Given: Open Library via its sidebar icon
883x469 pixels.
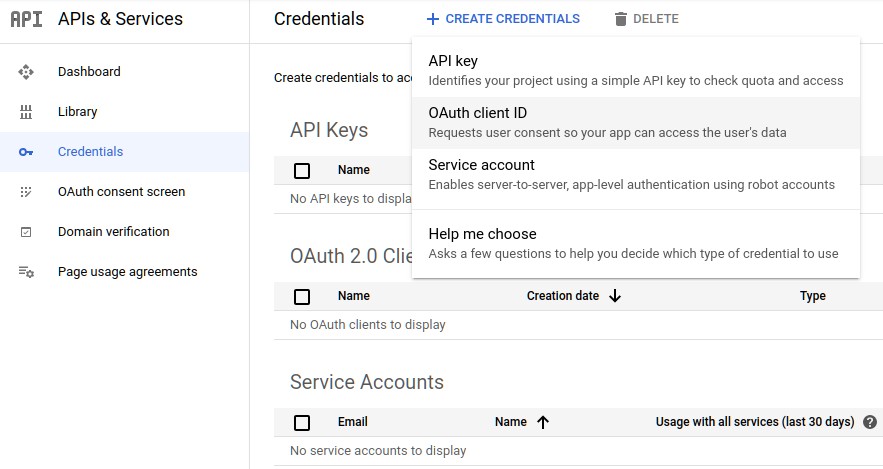Looking at the screenshot, I should pos(26,112).
